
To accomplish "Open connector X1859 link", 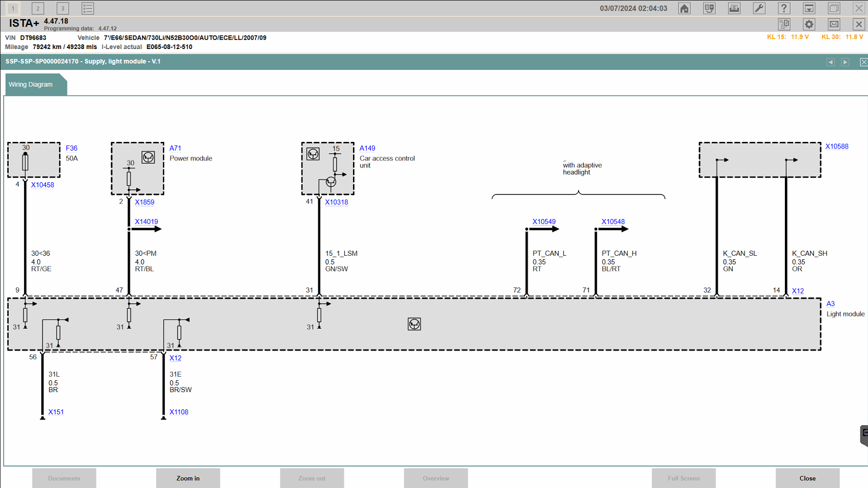I will pos(144,202).
